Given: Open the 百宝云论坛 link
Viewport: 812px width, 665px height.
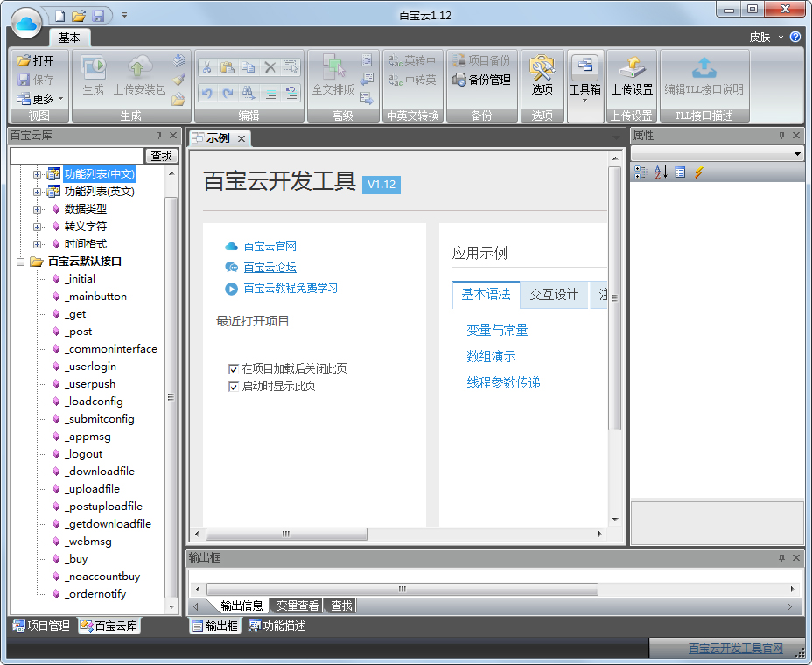Looking at the screenshot, I should (x=269, y=268).
